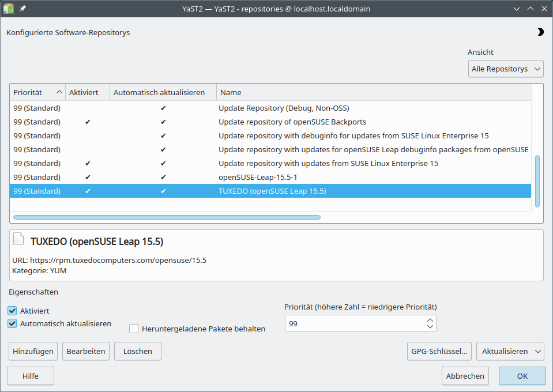Click the horizontal scrollbar of repository list
The image size is (553, 392).
pyautogui.click(x=167, y=217)
